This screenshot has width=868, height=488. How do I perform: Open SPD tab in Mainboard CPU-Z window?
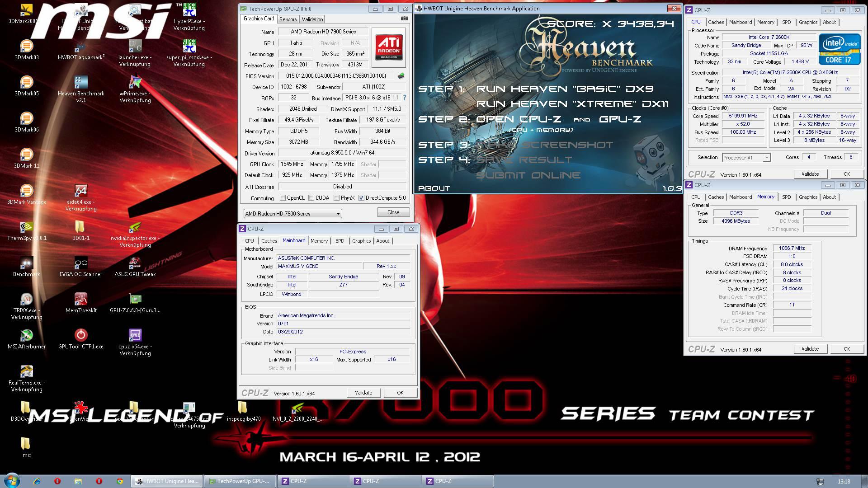point(340,241)
